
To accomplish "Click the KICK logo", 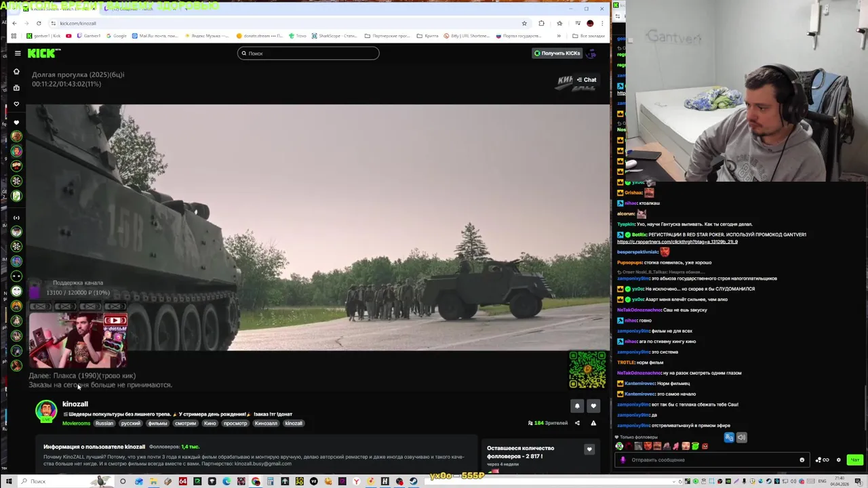I will pos(44,53).
